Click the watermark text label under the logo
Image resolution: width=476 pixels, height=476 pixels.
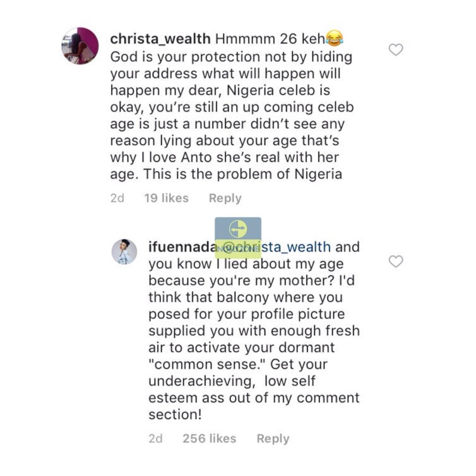238,249
